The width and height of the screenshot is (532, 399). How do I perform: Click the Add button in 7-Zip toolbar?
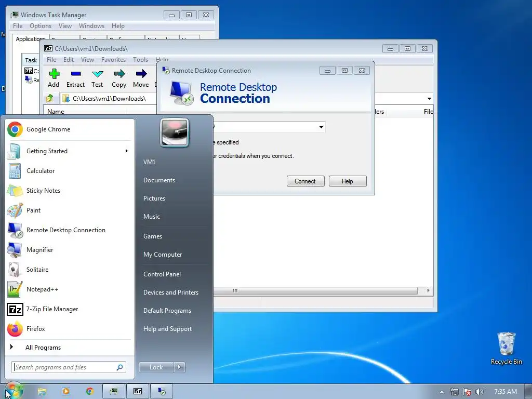tap(54, 78)
